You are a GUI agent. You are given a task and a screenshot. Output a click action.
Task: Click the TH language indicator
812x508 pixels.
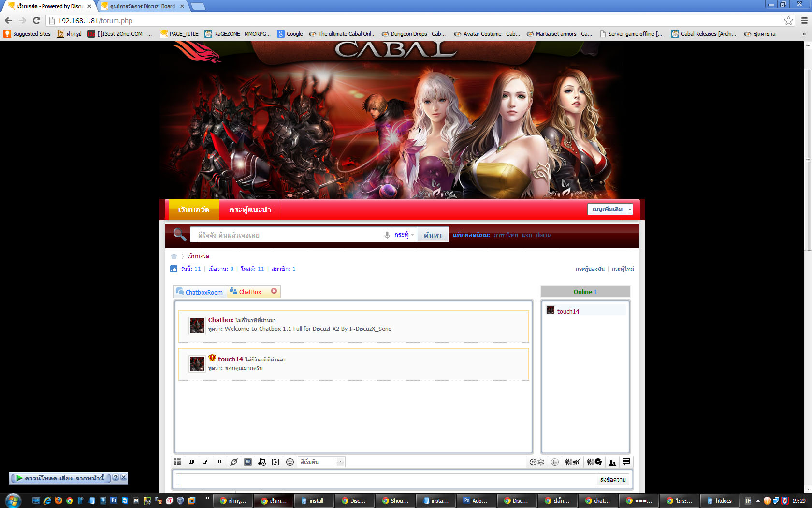click(x=748, y=501)
